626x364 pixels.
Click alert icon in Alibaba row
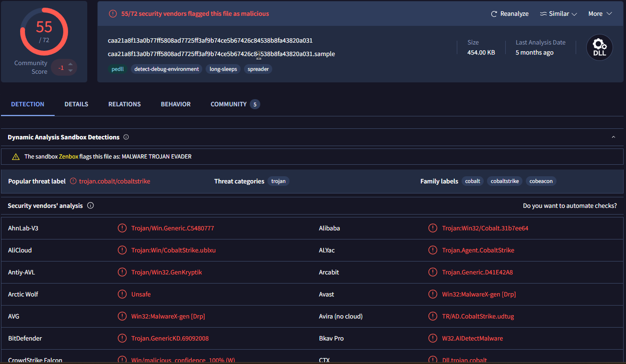tap(433, 228)
